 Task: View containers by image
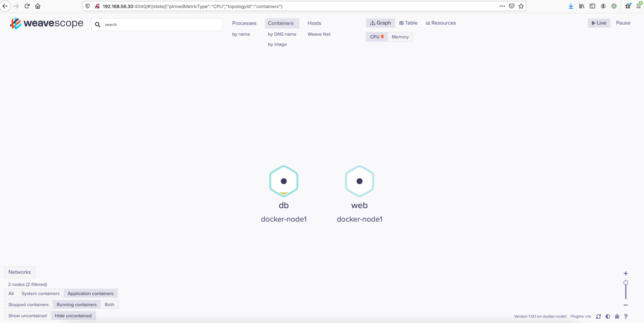coord(277,44)
